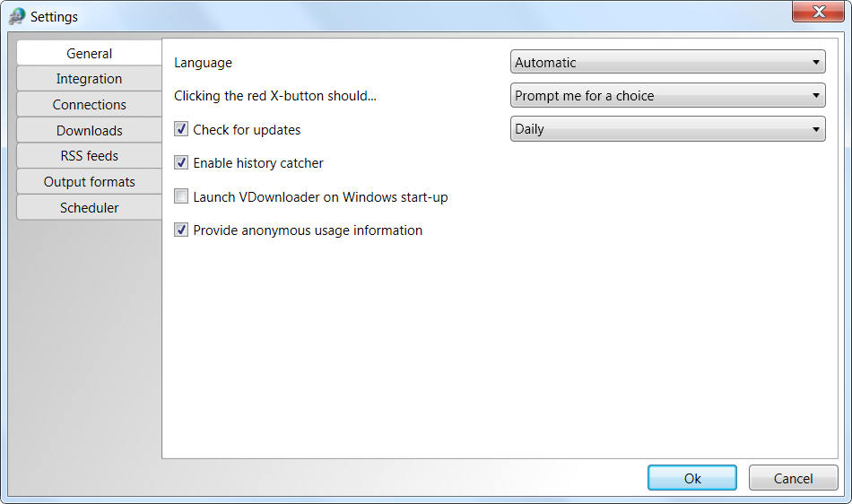The width and height of the screenshot is (852, 504).
Task: Expand the Prompt me for a choice dropdown
Action: 668,96
